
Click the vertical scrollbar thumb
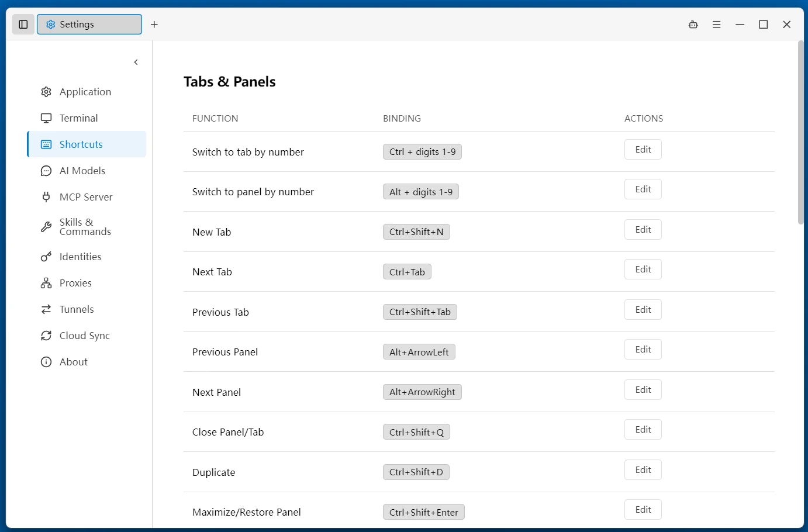(x=801, y=133)
